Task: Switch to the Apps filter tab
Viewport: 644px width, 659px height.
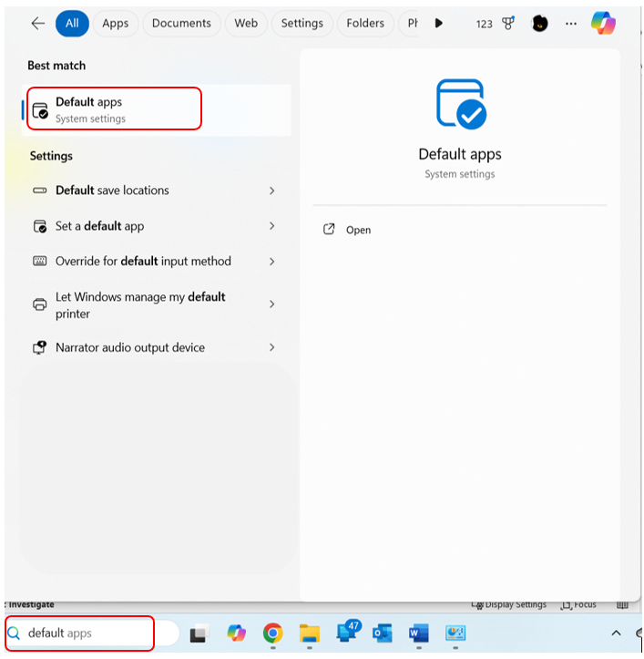Action: click(x=115, y=23)
